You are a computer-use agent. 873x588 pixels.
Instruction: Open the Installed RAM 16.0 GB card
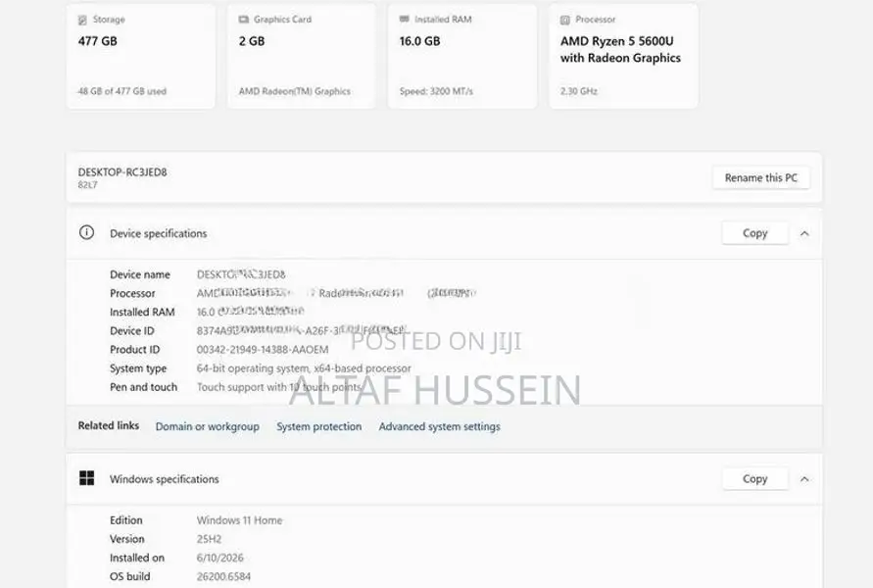pyautogui.click(x=462, y=56)
